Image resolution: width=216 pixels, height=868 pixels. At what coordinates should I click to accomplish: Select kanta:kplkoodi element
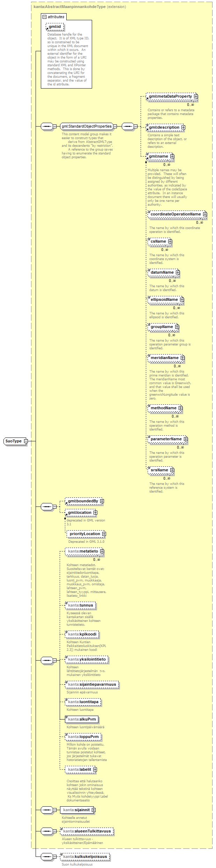[x=82, y=634]
